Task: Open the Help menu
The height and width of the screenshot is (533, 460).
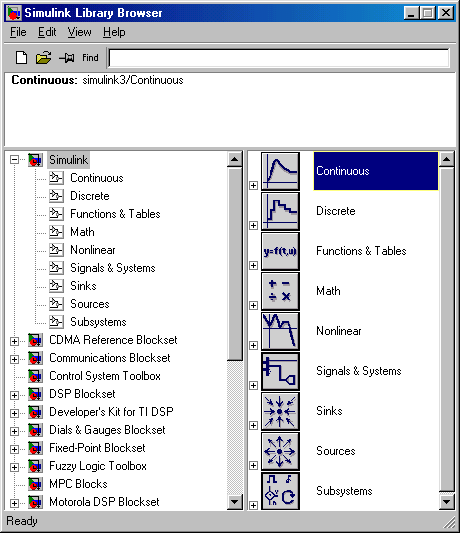Action: (114, 32)
